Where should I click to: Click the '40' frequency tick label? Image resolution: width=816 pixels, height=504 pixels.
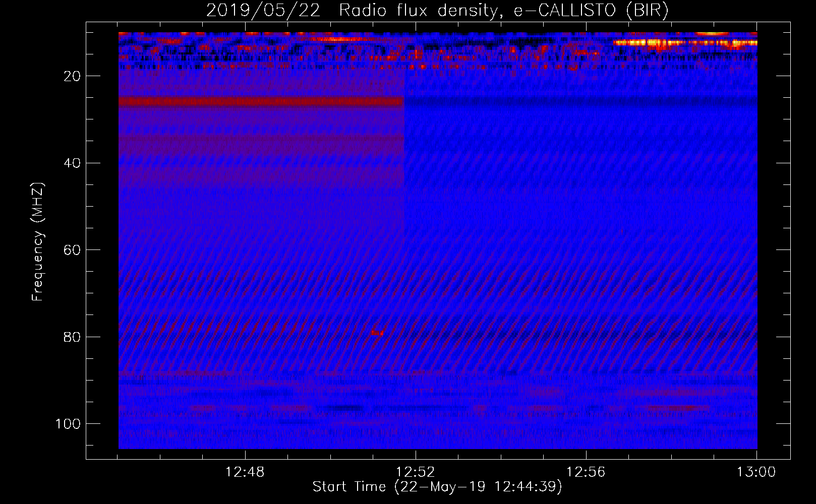pos(72,163)
